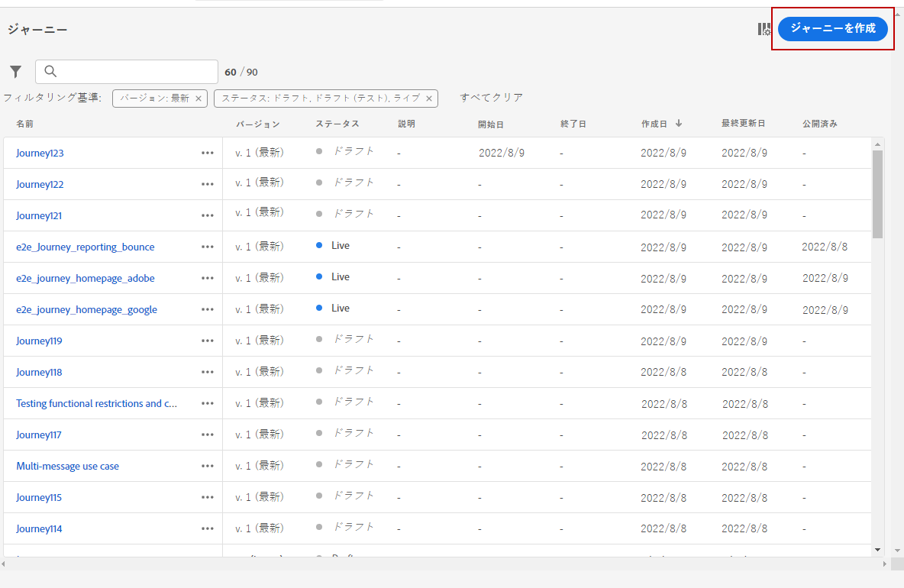The image size is (904, 588).
Task: Open more actions for e2e_journey_homepage_adobe
Action: [208, 278]
